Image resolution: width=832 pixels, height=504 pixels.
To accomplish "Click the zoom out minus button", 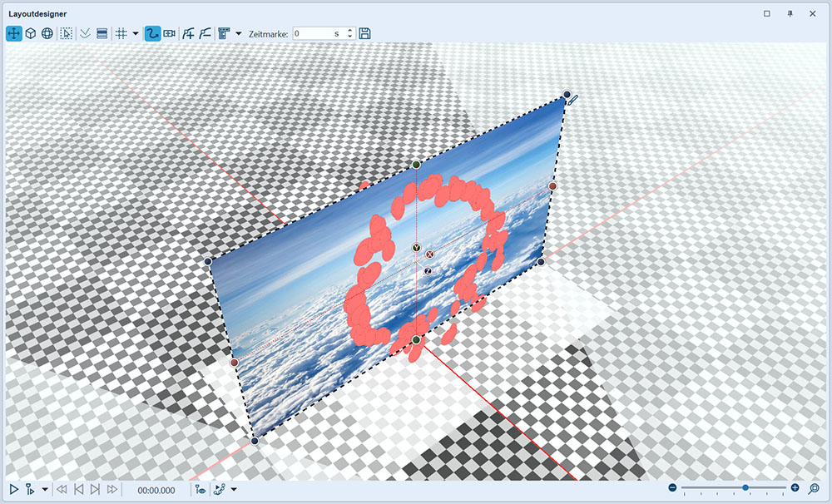I will tap(672, 488).
